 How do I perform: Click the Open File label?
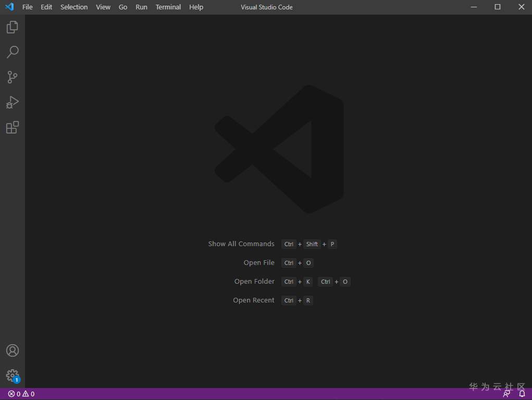coord(259,262)
